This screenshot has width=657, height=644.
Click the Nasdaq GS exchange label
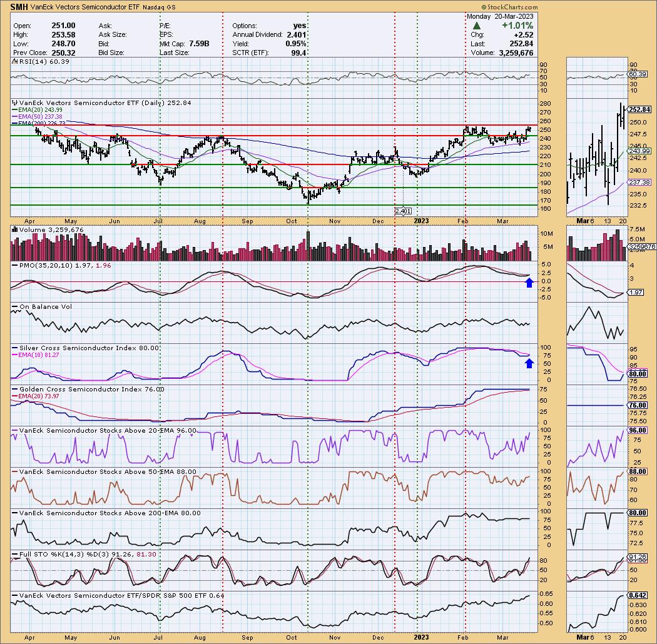(x=159, y=8)
